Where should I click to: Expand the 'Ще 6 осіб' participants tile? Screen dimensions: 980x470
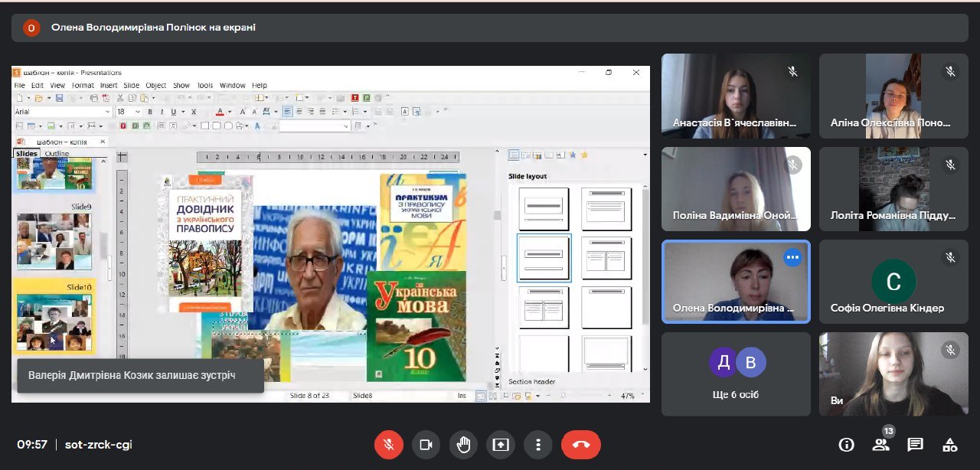(736, 374)
